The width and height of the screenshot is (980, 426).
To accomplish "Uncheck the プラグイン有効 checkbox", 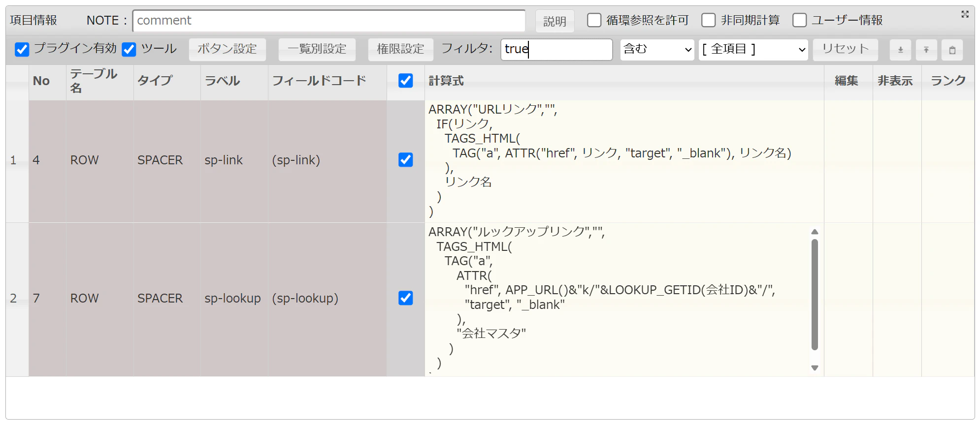I will click(22, 49).
